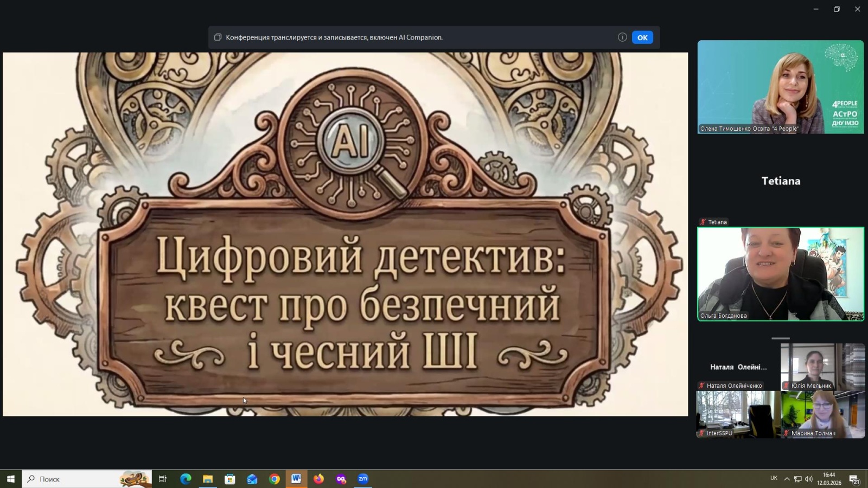Open File Explorer from the taskbar
The height and width of the screenshot is (488, 868).
[208, 479]
